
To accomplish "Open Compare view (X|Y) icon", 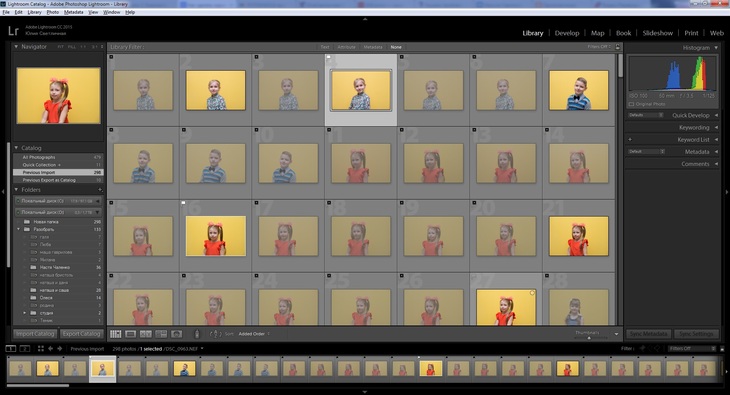I will click(146, 334).
